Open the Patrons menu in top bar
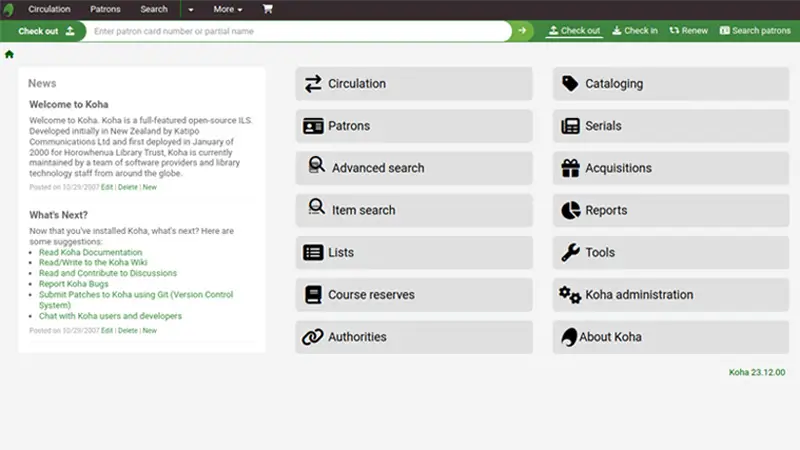Viewport: 800px width, 450px height. pyautogui.click(x=105, y=9)
